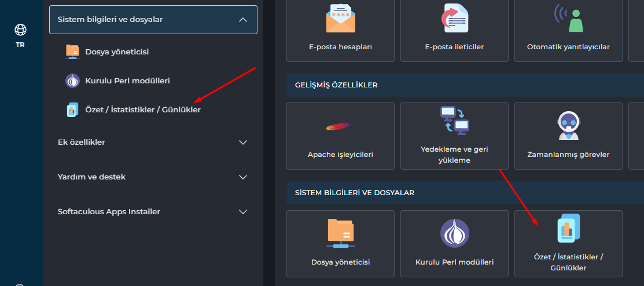Click the E-posta hesapları envelope icon
Screen dimensions: 644x286
(340, 18)
